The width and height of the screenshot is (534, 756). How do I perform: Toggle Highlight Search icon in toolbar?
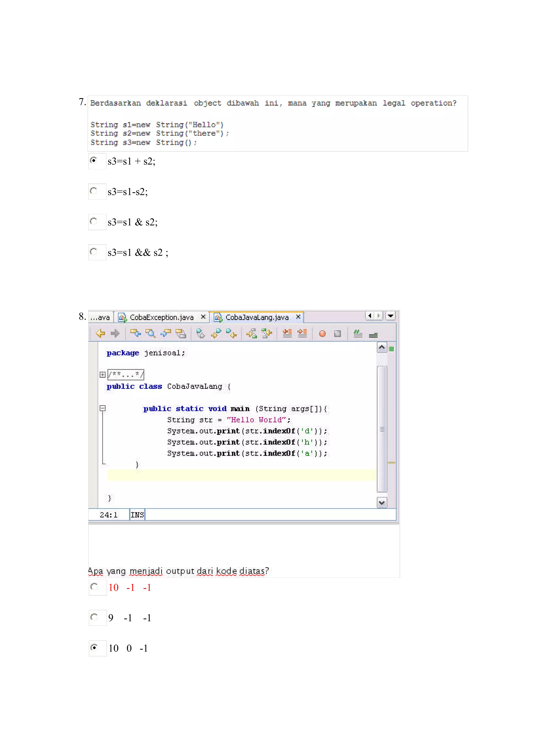pos(181,333)
